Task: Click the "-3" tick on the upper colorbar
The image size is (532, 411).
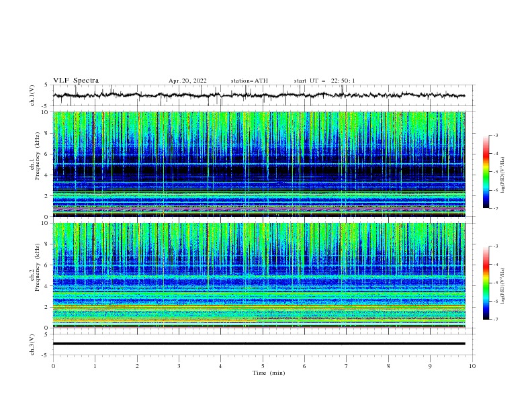Action: click(x=495, y=135)
